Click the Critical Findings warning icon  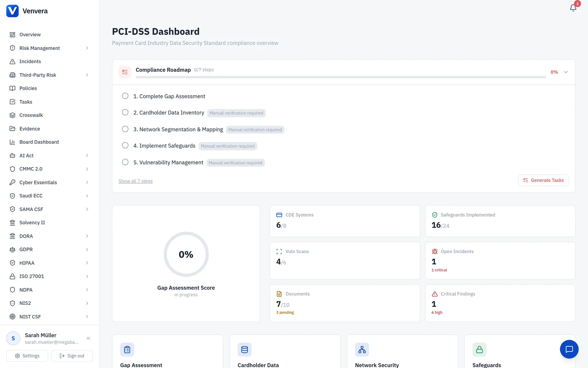click(435, 294)
